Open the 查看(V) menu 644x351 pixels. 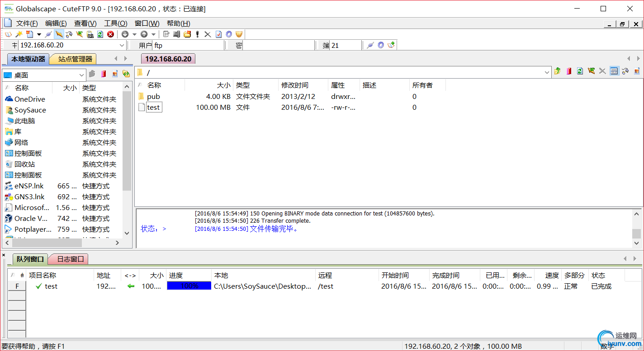(x=85, y=23)
